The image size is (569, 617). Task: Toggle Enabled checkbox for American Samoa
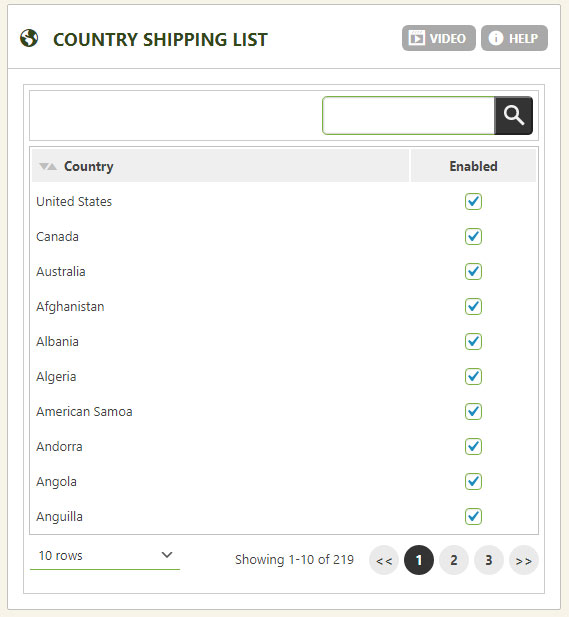pyautogui.click(x=473, y=412)
